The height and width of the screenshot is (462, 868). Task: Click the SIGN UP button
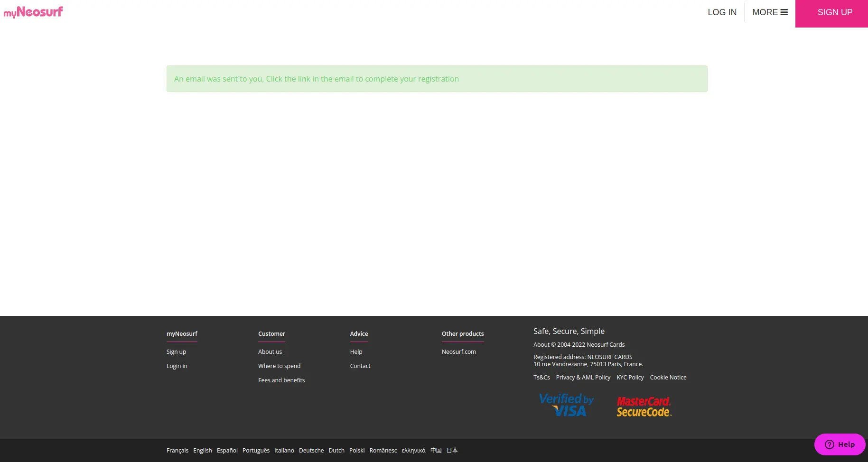831,13
